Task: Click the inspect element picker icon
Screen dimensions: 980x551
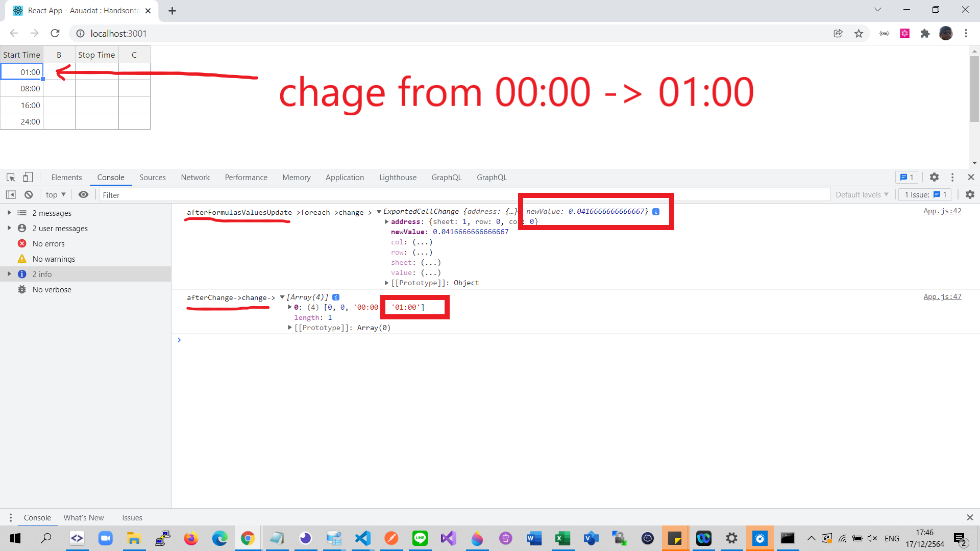Action: click(x=11, y=177)
